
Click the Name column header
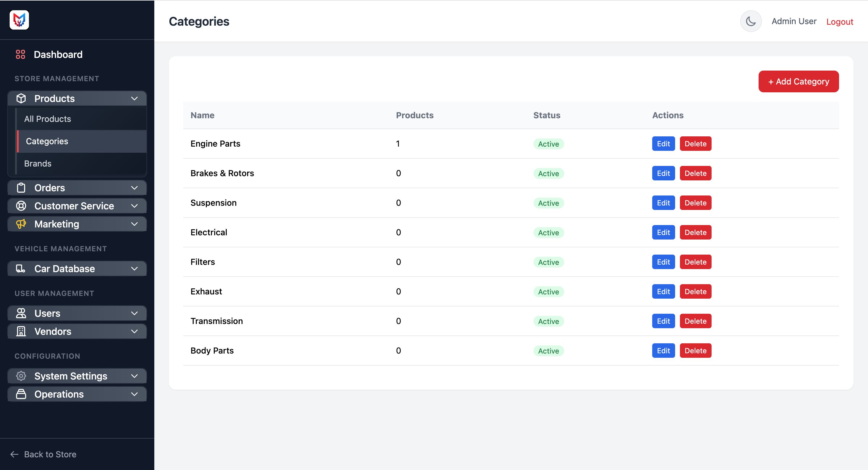coord(203,115)
